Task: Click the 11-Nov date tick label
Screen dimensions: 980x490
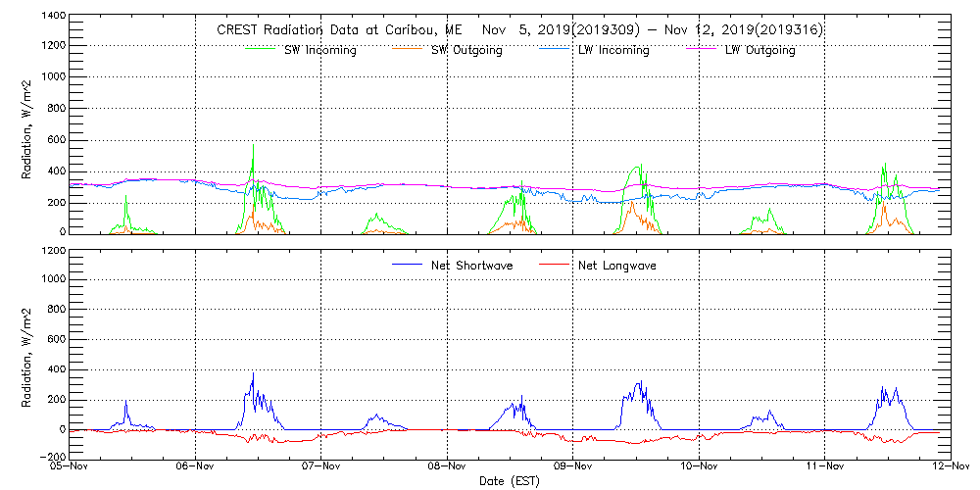Action: point(825,468)
